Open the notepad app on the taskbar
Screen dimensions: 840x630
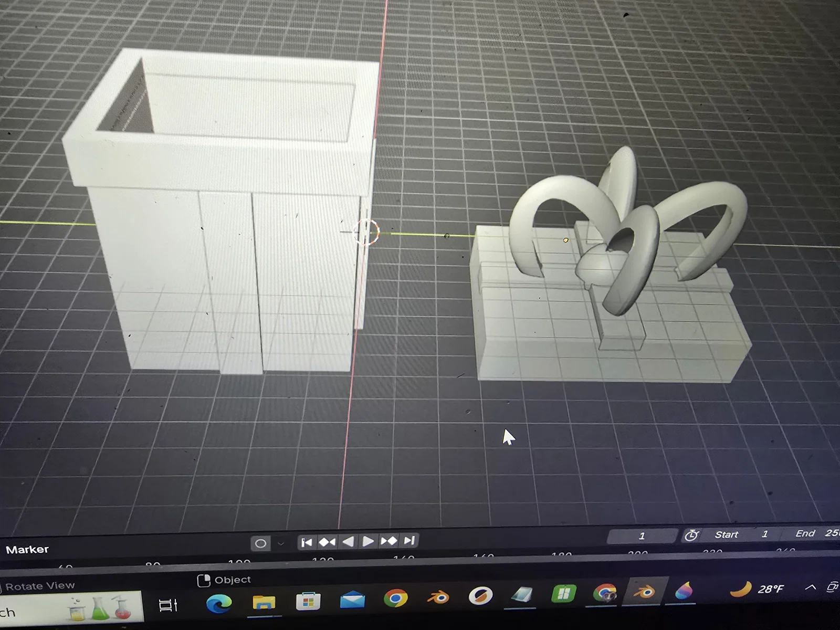pos(522,595)
